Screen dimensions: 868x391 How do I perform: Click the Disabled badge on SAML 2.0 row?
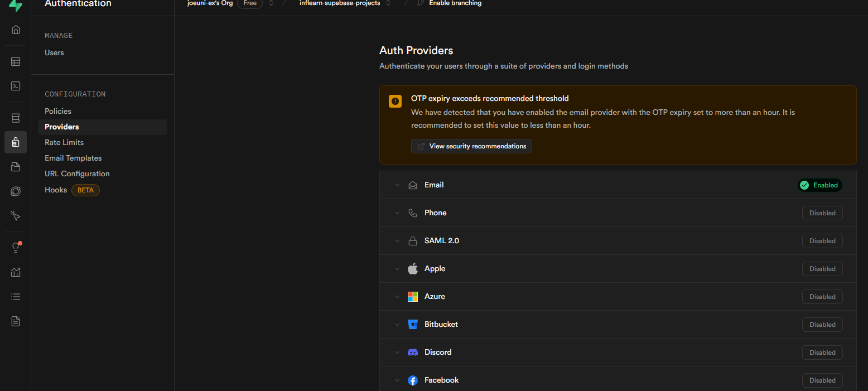(x=822, y=241)
